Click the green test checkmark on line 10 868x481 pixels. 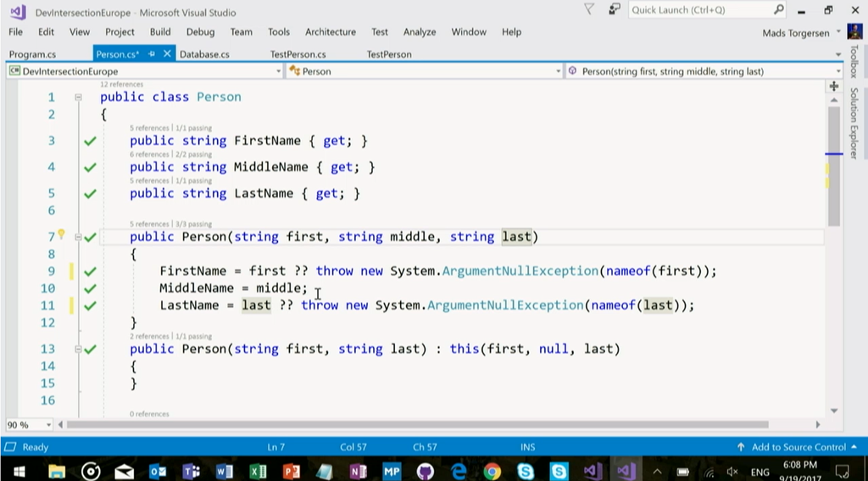coord(90,288)
